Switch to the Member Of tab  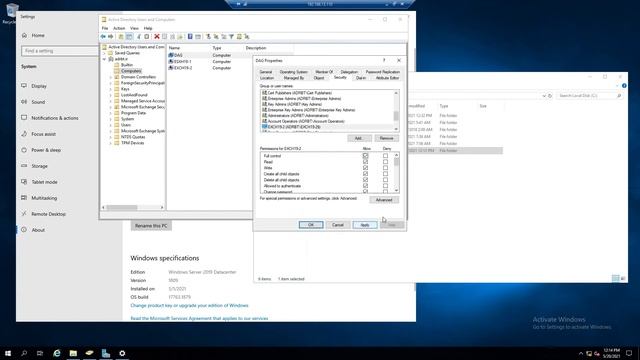[x=324, y=72]
